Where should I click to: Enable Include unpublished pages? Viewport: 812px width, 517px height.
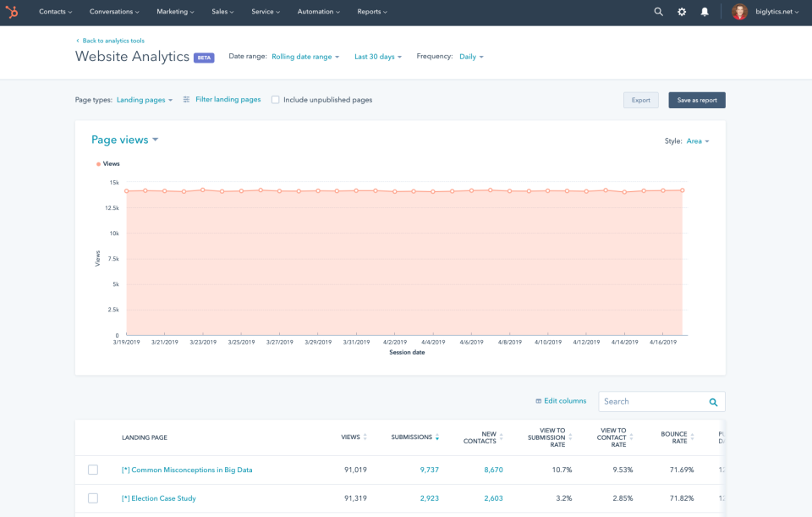(x=275, y=99)
